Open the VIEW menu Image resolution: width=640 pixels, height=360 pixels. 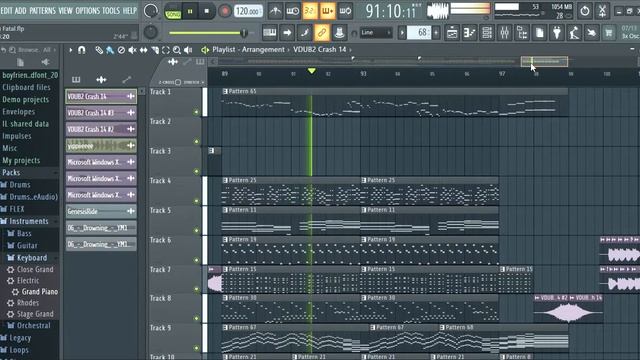(x=65, y=11)
